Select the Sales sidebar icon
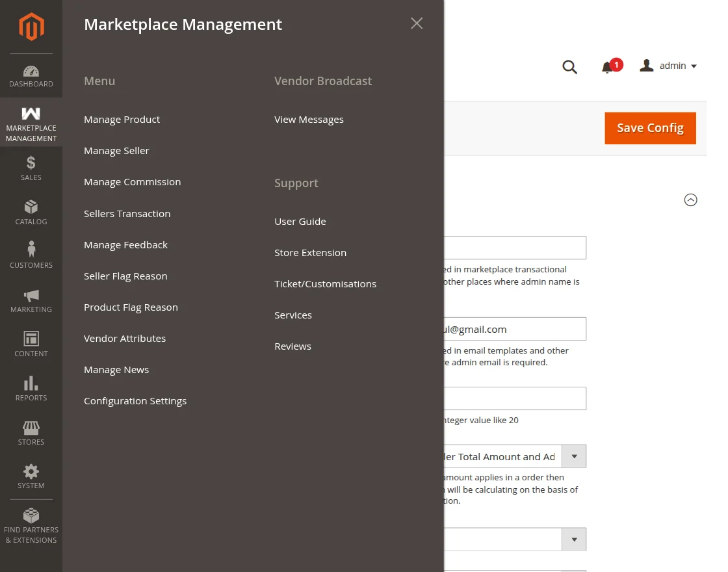The height and width of the screenshot is (572, 728). coord(31,168)
